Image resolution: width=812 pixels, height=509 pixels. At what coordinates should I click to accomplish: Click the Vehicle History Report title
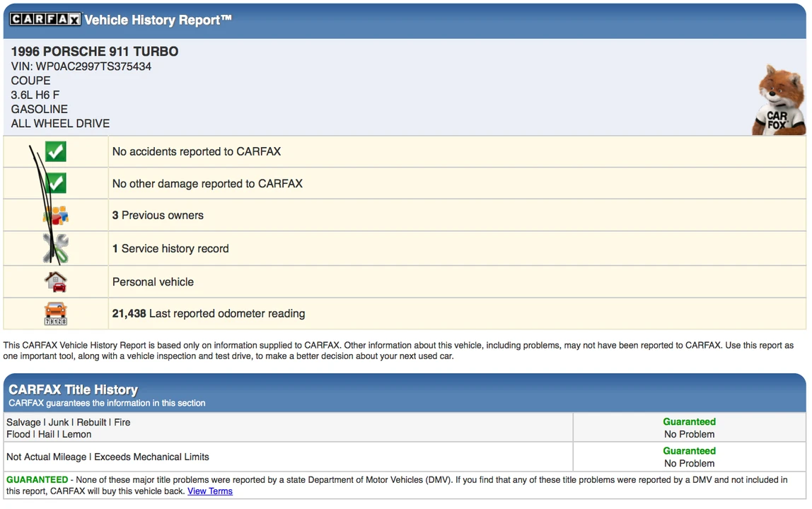point(158,20)
